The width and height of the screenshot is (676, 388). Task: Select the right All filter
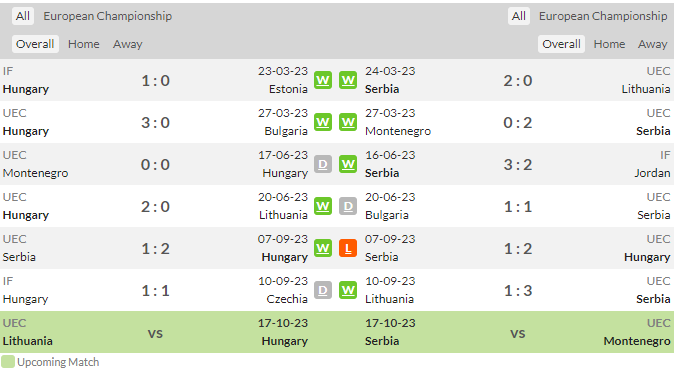[x=519, y=16]
